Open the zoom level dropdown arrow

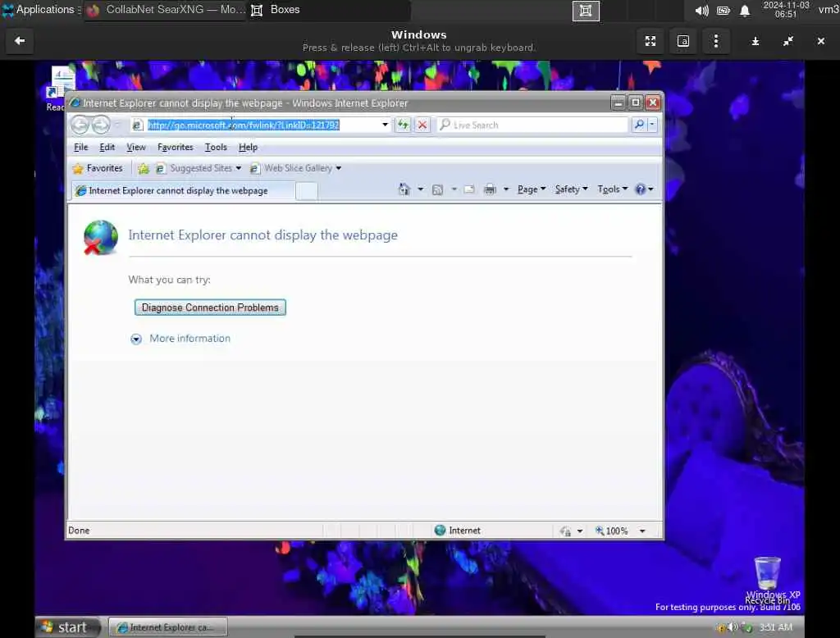[x=642, y=531]
